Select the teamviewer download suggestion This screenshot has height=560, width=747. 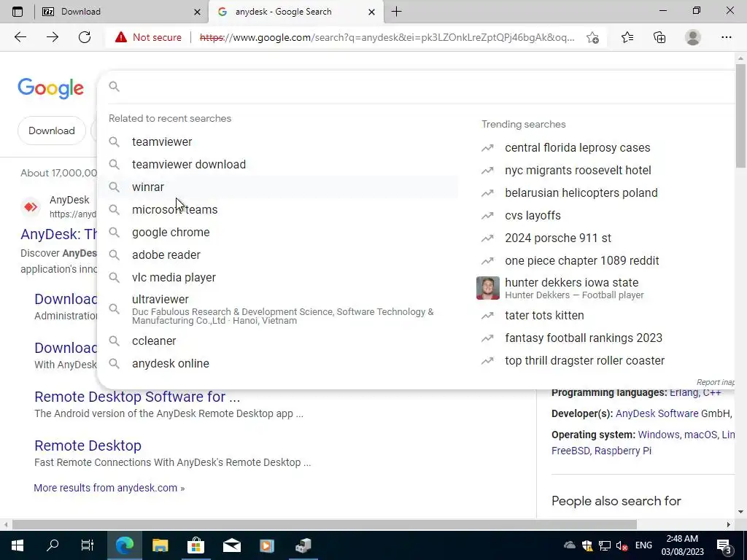point(279,164)
